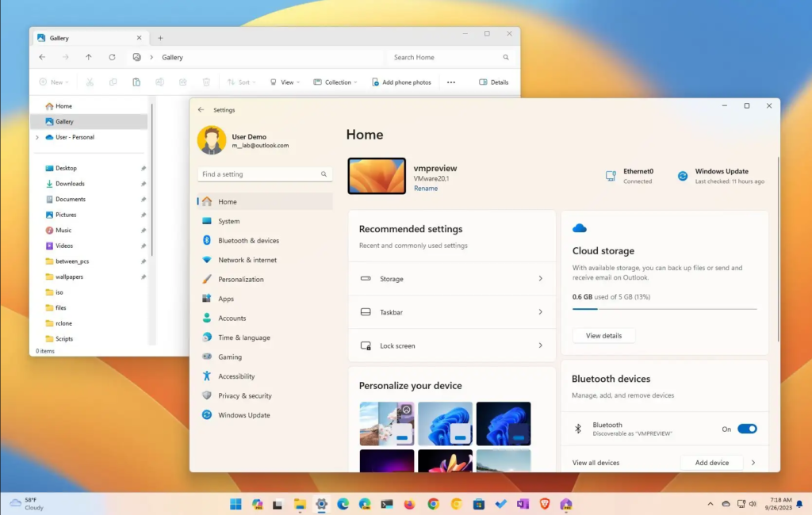
Task: Open Downloads in File Explorer sidebar
Action: tap(89, 184)
